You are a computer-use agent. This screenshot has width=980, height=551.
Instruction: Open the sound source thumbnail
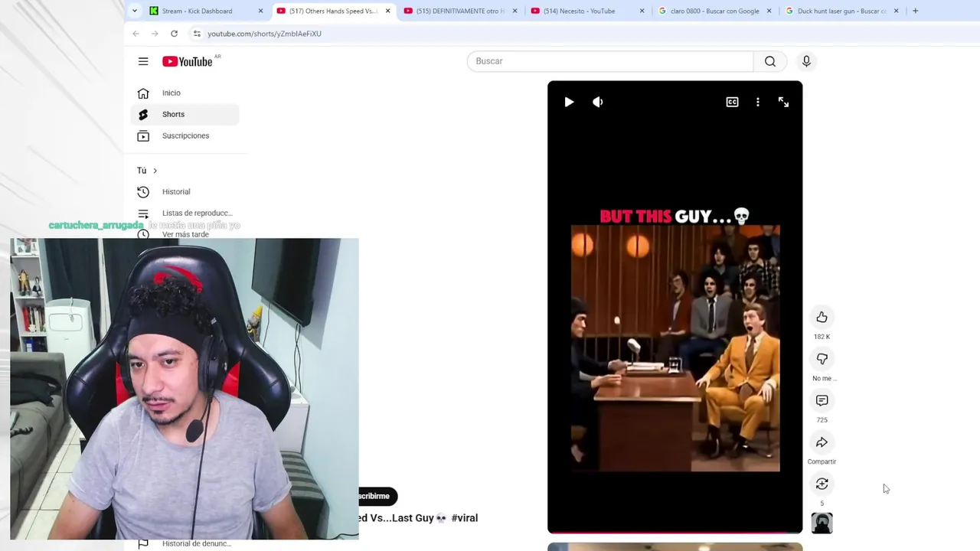(x=822, y=523)
